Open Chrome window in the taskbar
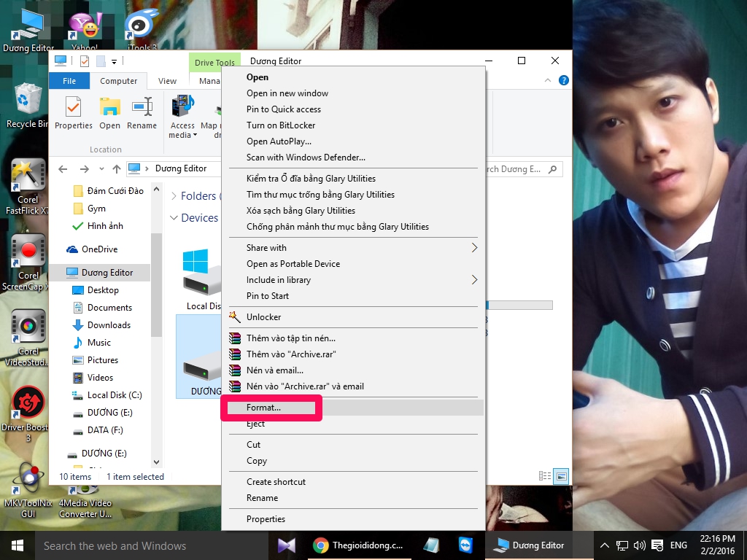The width and height of the screenshot is (747, 560). click(x=357, y=545)
